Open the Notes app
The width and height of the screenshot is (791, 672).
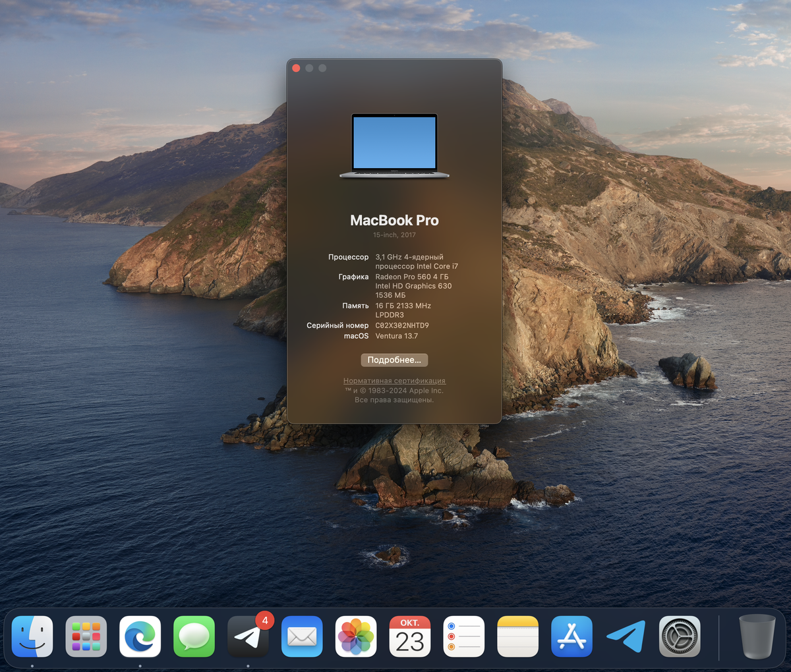click(518, 636)
